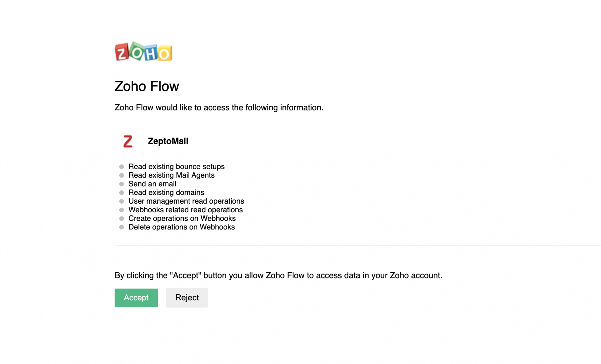
Task: Click the 'would like to access' sentence
Action: tap(219, 108)
